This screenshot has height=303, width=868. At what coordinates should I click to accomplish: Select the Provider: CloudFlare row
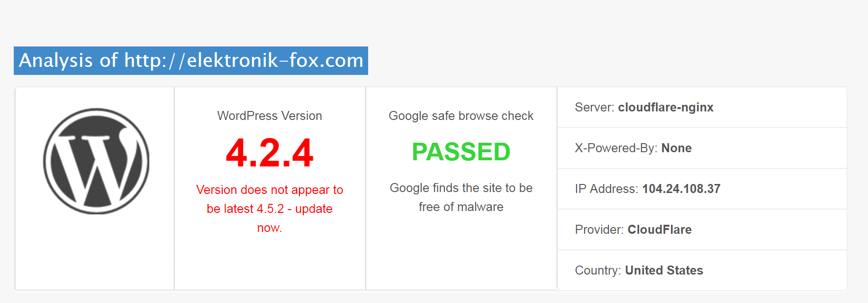(702, 230)
